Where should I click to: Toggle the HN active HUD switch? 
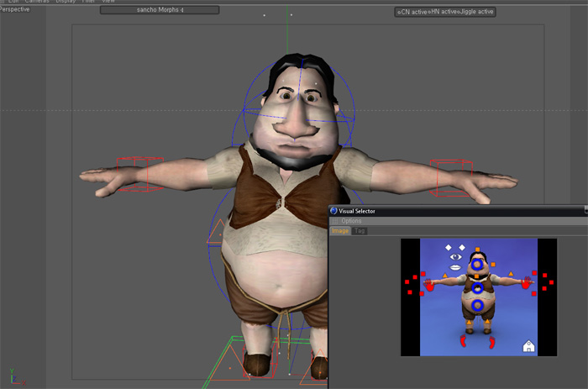[442, 12]
